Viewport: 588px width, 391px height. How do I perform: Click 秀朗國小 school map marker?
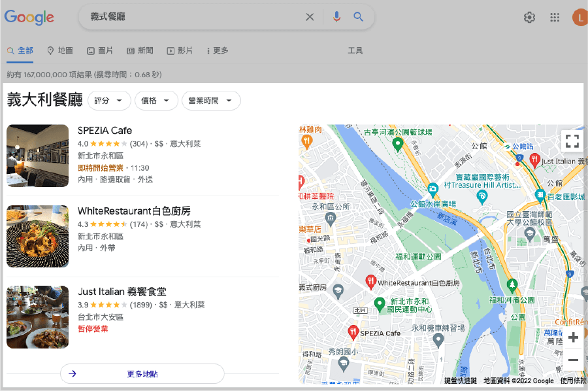(344, 364)
